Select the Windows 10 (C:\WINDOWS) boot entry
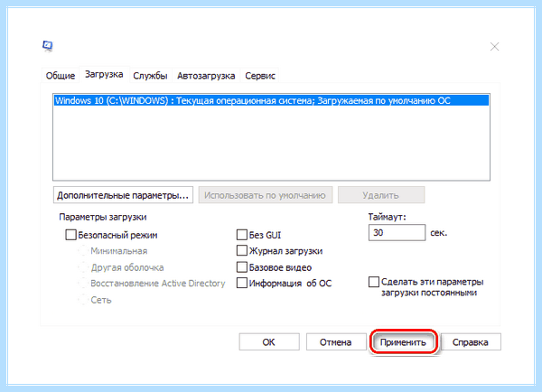The image size is (542, 392). coord(271,100)
